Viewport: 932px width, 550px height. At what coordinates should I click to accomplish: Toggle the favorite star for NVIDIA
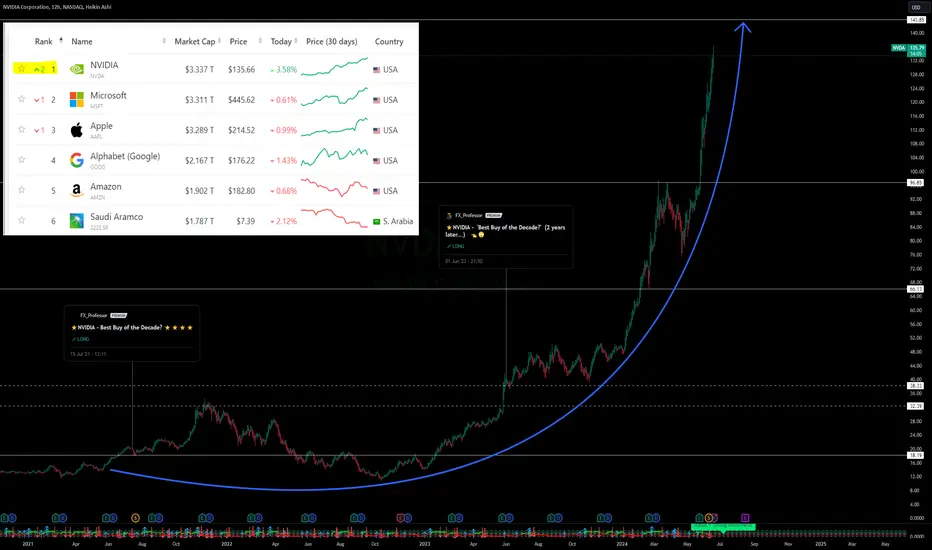(21, 69)
